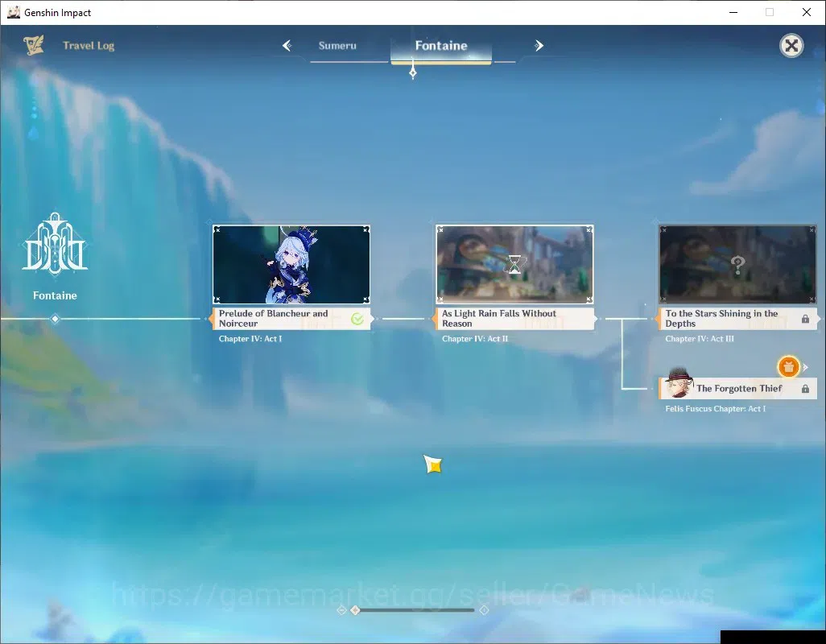Image resolution: width=826 pixels, height=644 pixels.
Task: Click the lock icon on The Forgotten Thief
Action: tap(805, 389)
